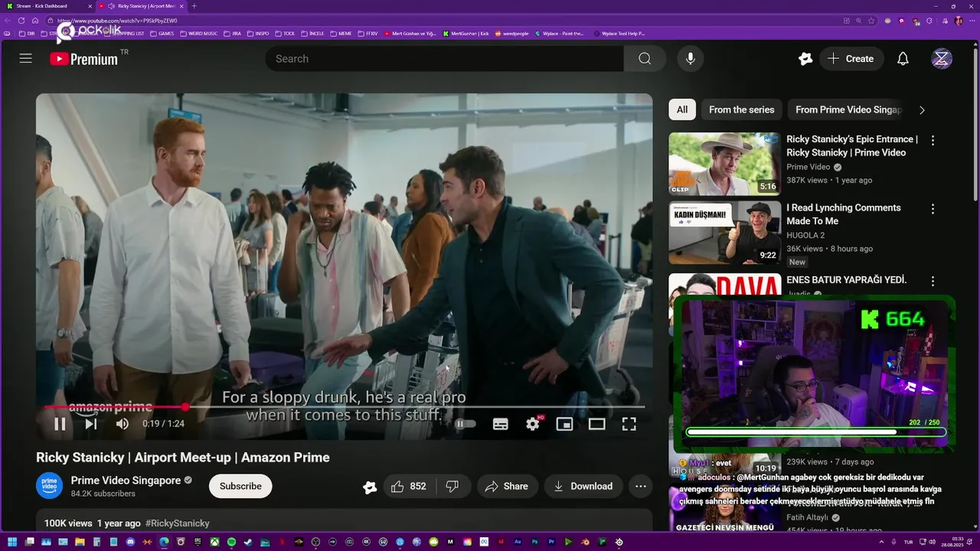Viewport: 980px width, 551px height.
Task: Open Epic Games launcher from taskbar
Action: (198, 542)
